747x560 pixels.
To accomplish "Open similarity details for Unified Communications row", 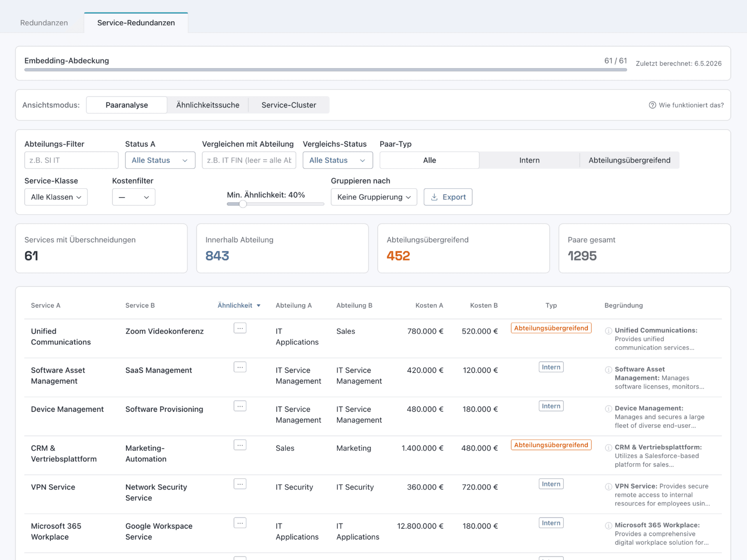I will tap(240, 328).
